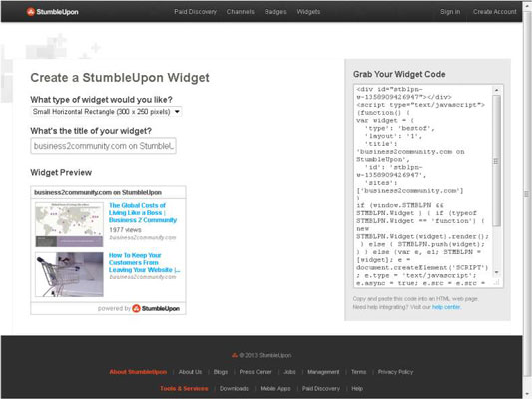Open the Mobile Apps footer link
This screenshot has width=532, height=399.
pos(275,388)
